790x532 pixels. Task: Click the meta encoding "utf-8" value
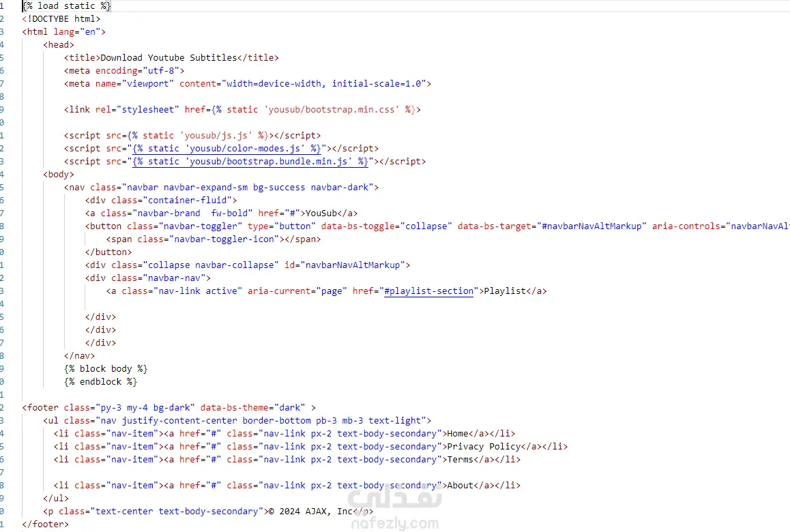pyautogui.click(x=161, y=70)
